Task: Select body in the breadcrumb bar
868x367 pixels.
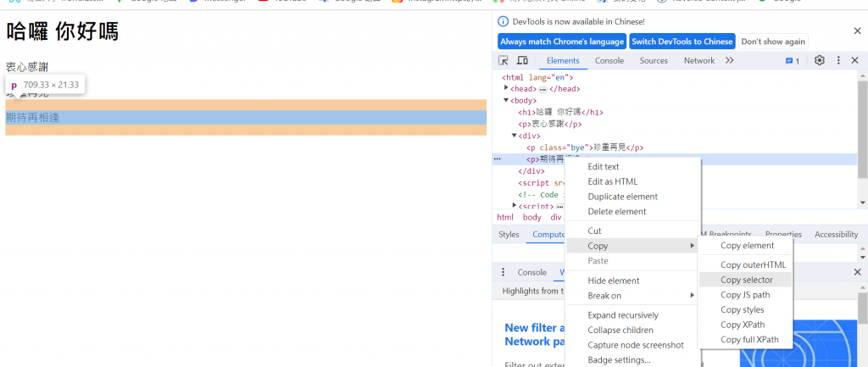Action: (532, 218)
